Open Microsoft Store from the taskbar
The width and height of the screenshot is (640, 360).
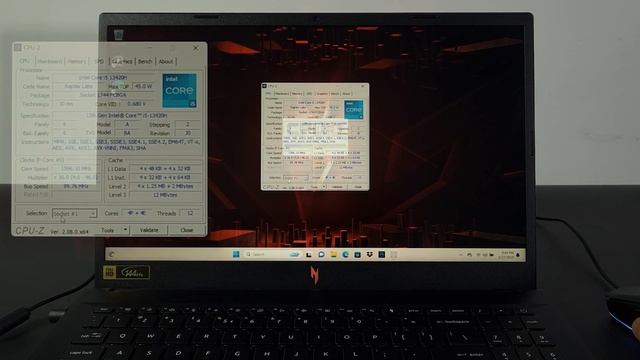pyautogui.click(x=358, y=255)
